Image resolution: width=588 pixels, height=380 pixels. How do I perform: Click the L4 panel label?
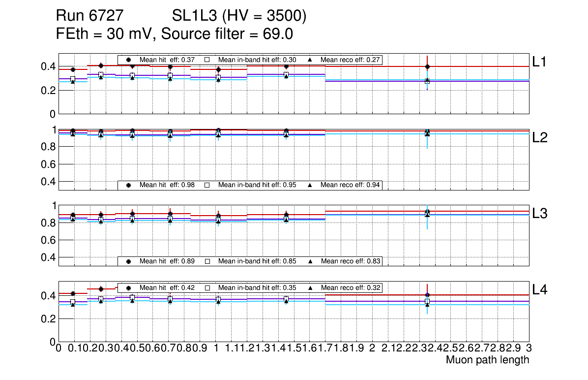coord(540,290)
